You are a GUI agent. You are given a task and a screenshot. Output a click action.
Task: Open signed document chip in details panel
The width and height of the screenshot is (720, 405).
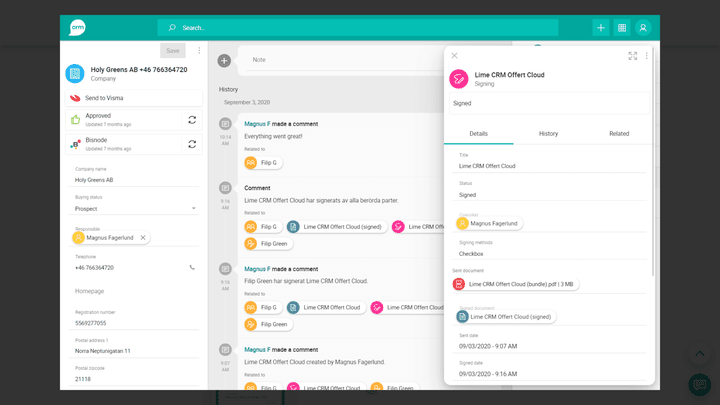pyautogui.click(x=506, y=317)
